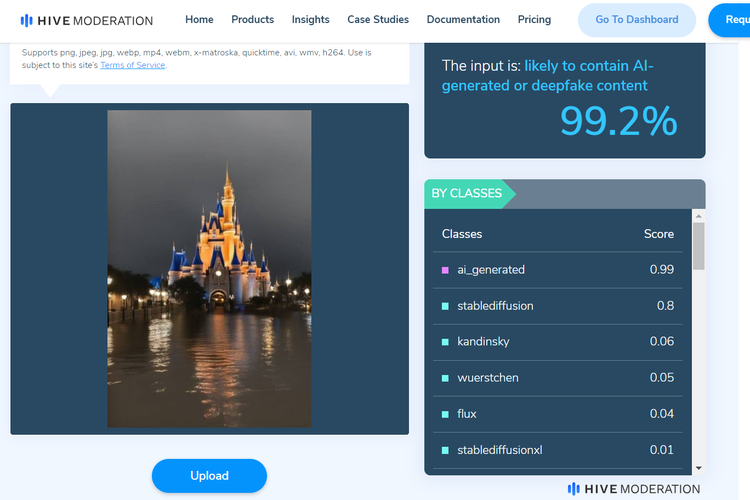Click the Go To Dashboard button
Screen dimensions: 750x500
pyautogui.click(x=636, y=19)
